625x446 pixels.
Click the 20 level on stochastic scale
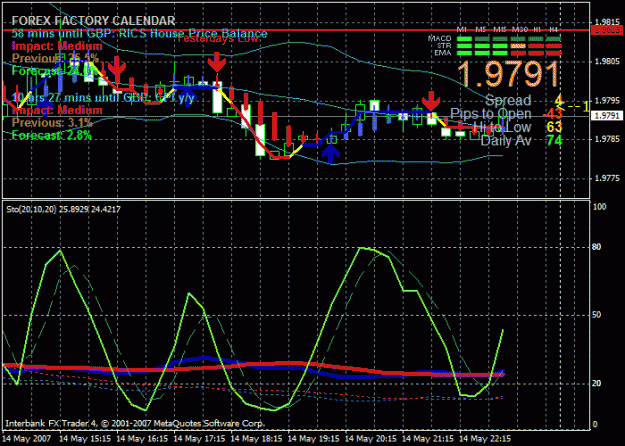597,383
